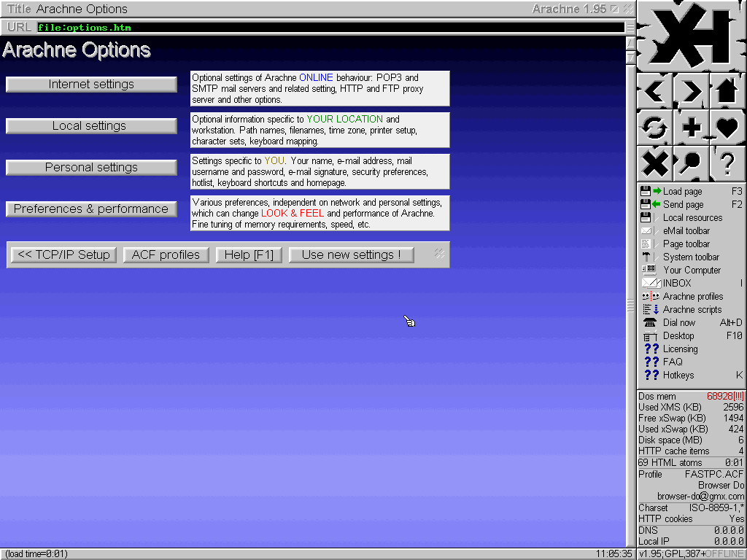Click the OFFLINE status indicator
Viewport: 747px width, 560px height.
coord(724,554)
